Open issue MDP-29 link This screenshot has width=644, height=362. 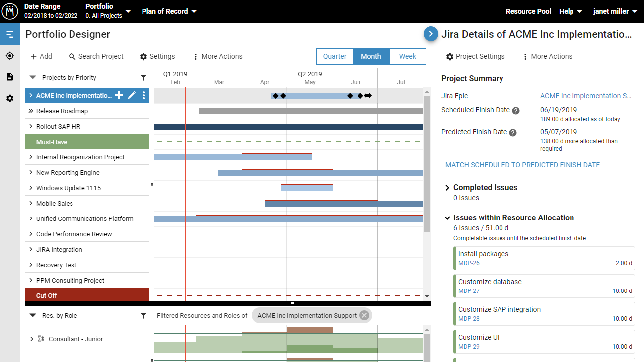pyautogui.click(x=469, y=347)
